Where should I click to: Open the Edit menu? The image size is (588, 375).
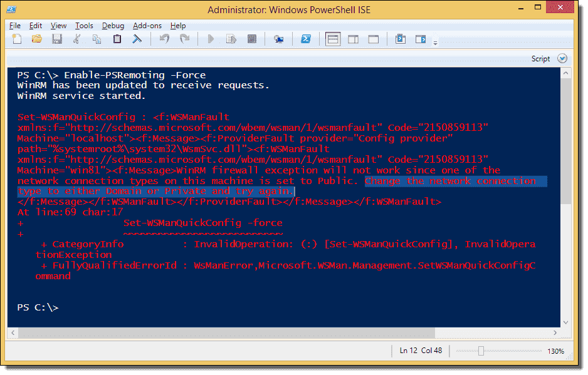[36, 26]
